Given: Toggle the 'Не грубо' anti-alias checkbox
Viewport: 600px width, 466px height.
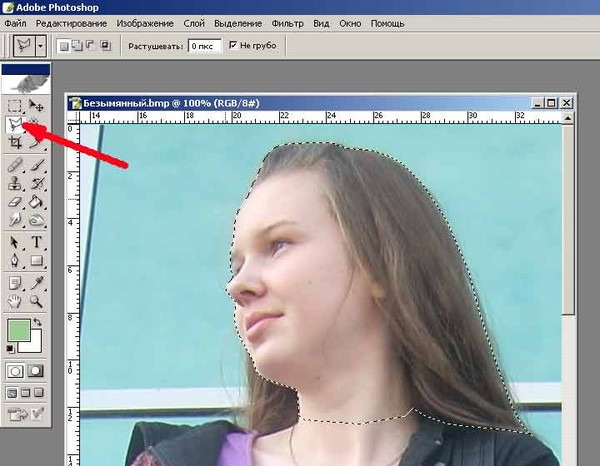Looking at the screenshot, I should [x=233, y=45].
